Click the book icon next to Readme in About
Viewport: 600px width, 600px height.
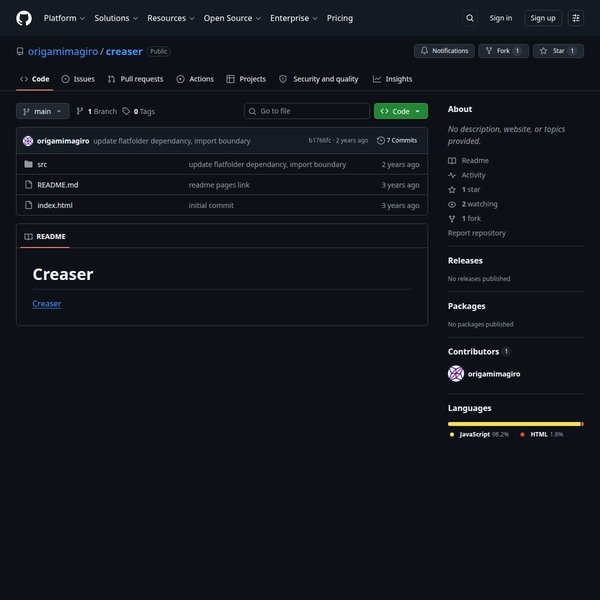pyautogui.click(x=452, y=160)
